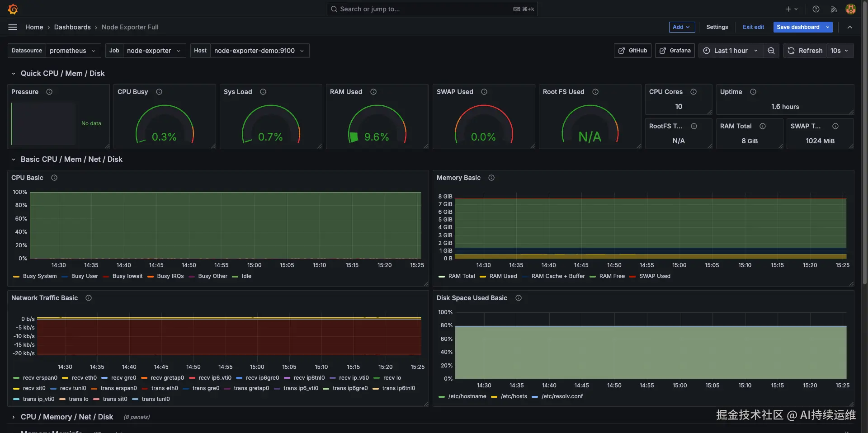Click the Grafana logo icon

(13, 9)
